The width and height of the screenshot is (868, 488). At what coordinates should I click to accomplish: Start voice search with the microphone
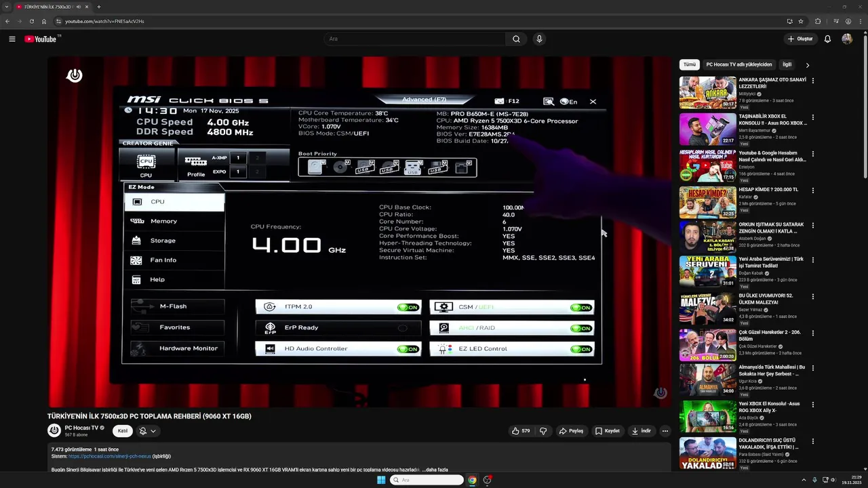coord(539,39)
